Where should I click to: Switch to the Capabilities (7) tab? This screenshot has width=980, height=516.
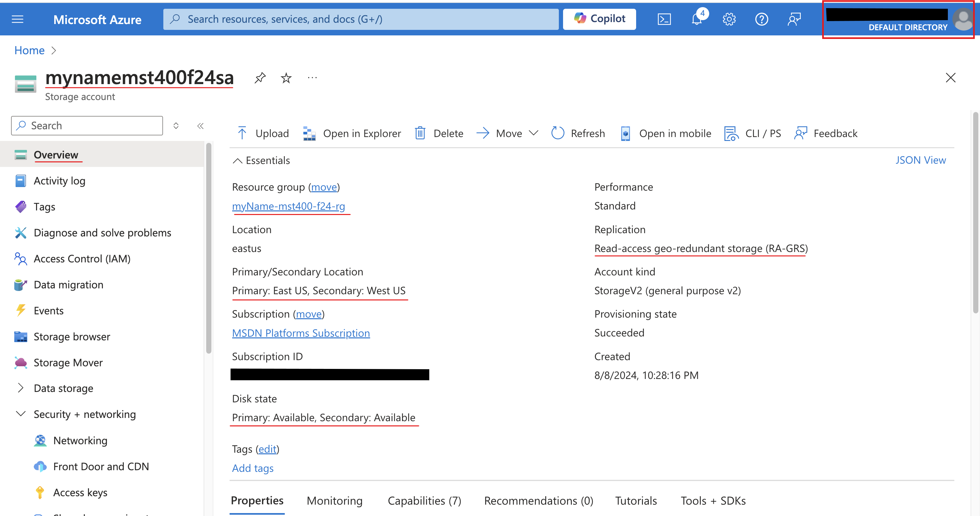tap(424, 501)
